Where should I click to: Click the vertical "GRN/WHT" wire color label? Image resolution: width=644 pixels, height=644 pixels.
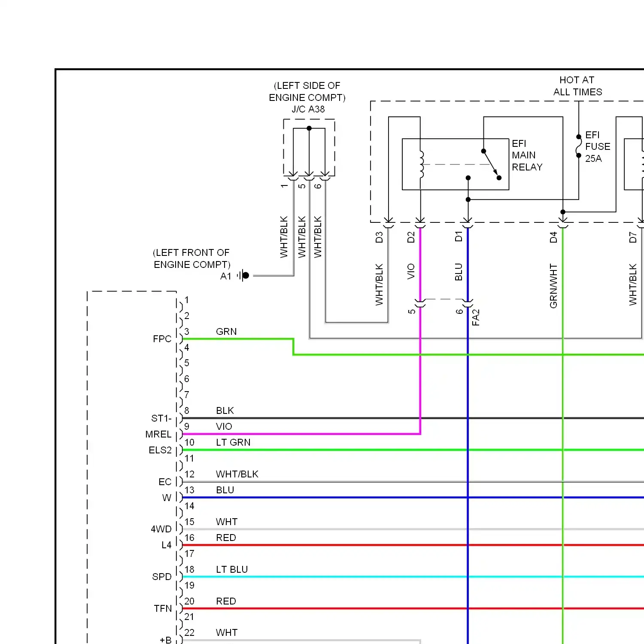pyautogui.click(x=553, y=286)
